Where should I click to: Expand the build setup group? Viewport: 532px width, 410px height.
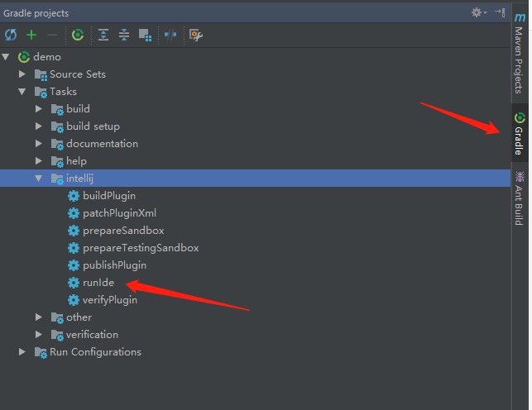pyautogui.click(x=39, y=126)
